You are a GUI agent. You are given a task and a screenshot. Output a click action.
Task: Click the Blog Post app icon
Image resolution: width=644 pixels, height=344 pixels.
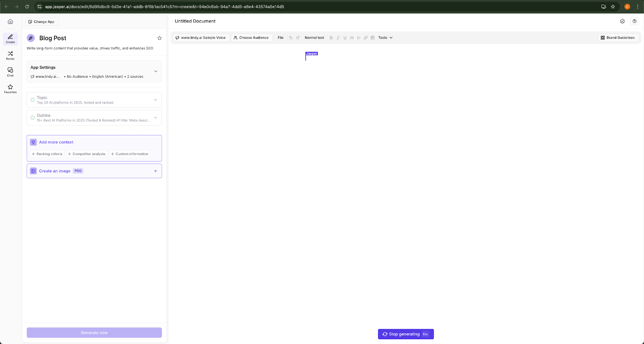coord(31,38)
